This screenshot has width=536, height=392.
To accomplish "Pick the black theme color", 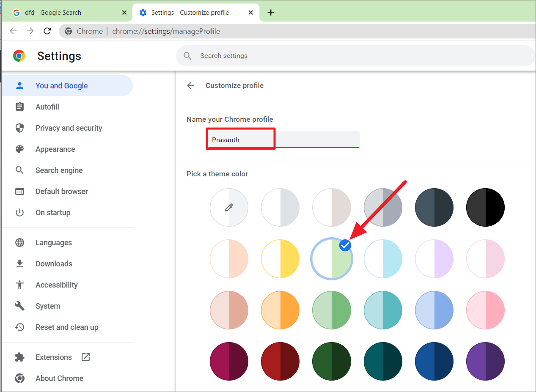I will point(485,207).
